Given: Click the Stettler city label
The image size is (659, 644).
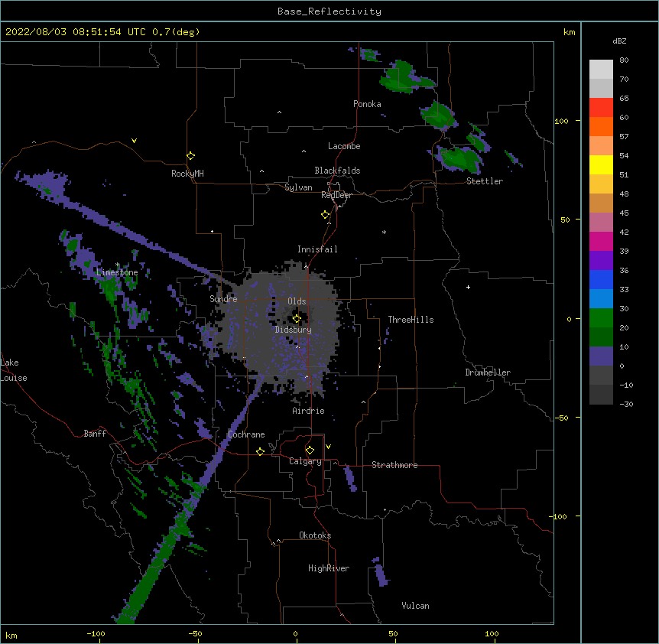Looking at the screenshot, I should pyautogui.click(x=485, y=181).
